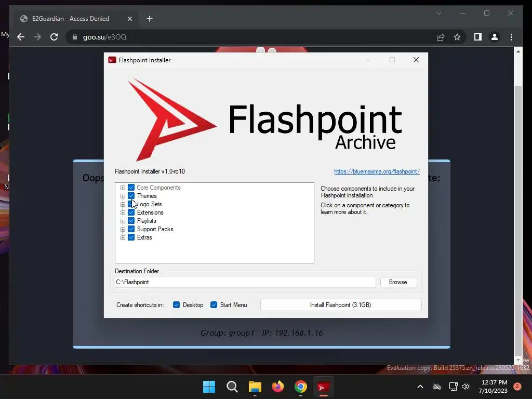Open the Chrome profile menu

tap(495, 37)
